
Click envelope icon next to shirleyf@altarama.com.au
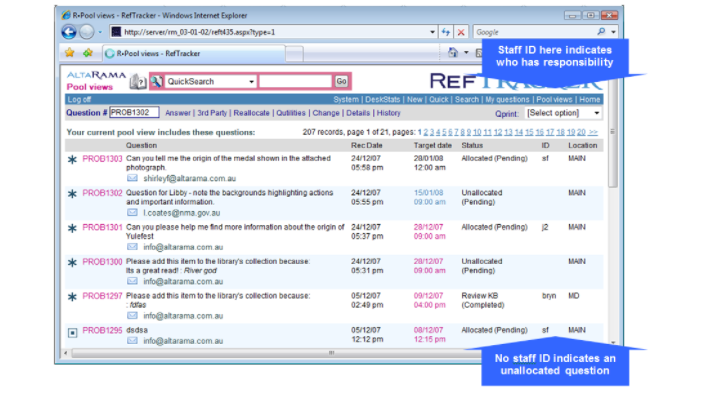[x=132, y=178]
